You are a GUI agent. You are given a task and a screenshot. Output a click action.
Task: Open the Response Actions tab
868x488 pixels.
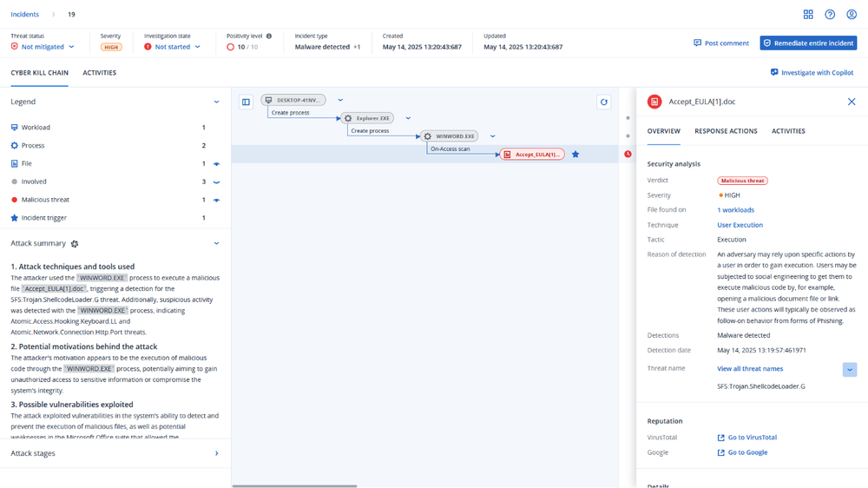[x=726, y=131]
